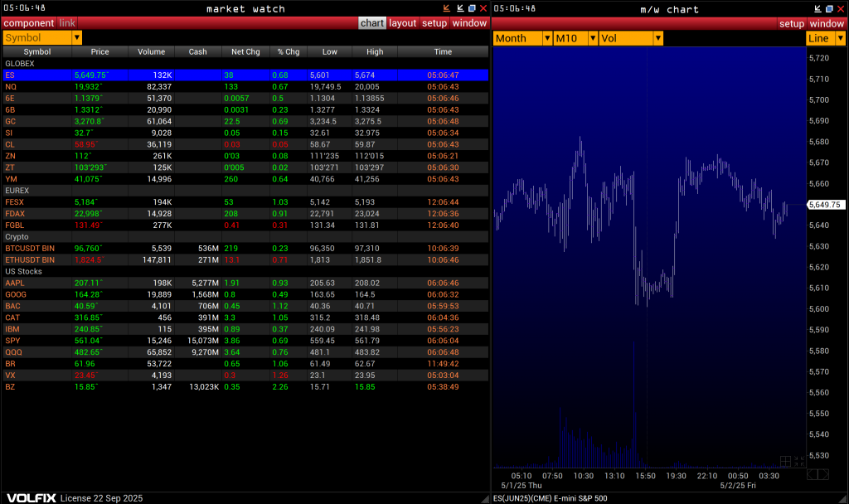
Task: Select the SPY symbol
Action: 12,341
